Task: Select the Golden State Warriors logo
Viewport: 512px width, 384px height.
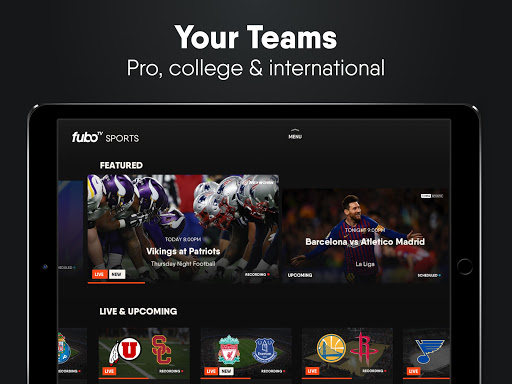Action: 331,348
